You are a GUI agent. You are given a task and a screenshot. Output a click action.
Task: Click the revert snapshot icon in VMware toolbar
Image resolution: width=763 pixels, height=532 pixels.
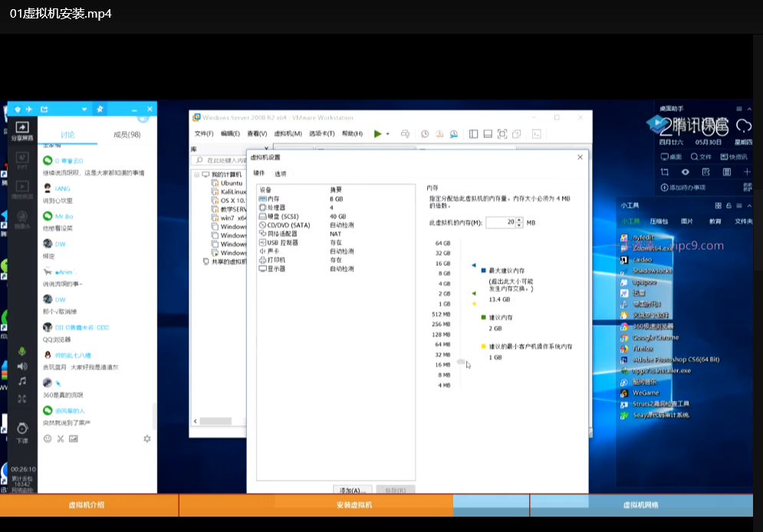point(439,133)
